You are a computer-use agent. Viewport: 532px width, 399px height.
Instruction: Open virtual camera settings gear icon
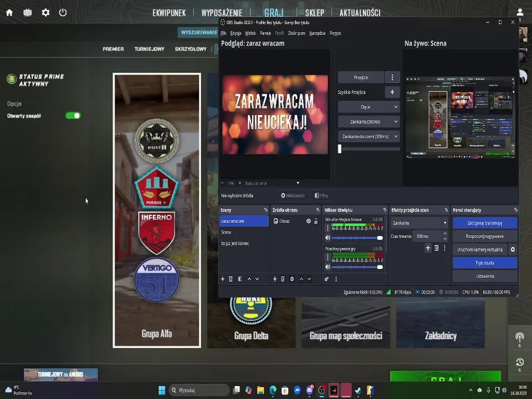click(x=513, y=249)
